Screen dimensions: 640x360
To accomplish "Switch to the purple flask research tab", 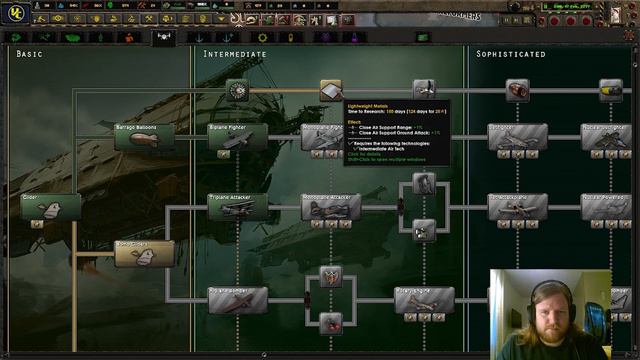I will [354, 38].
